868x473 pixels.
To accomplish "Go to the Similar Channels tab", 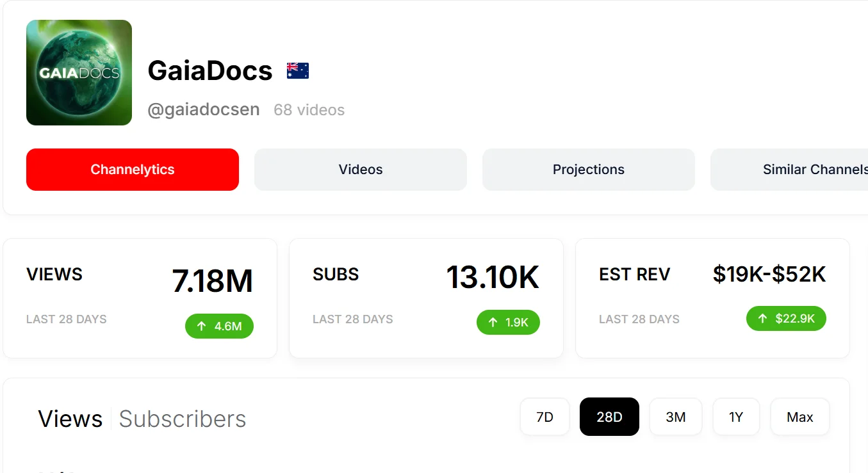I will coord(789,170).
